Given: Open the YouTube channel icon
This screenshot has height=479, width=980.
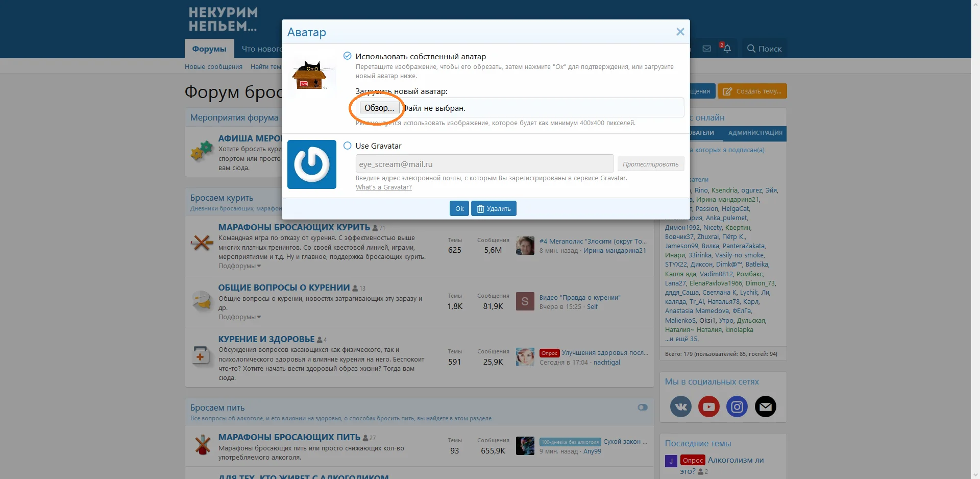Looking at the screenshot, I should (709, 406).
